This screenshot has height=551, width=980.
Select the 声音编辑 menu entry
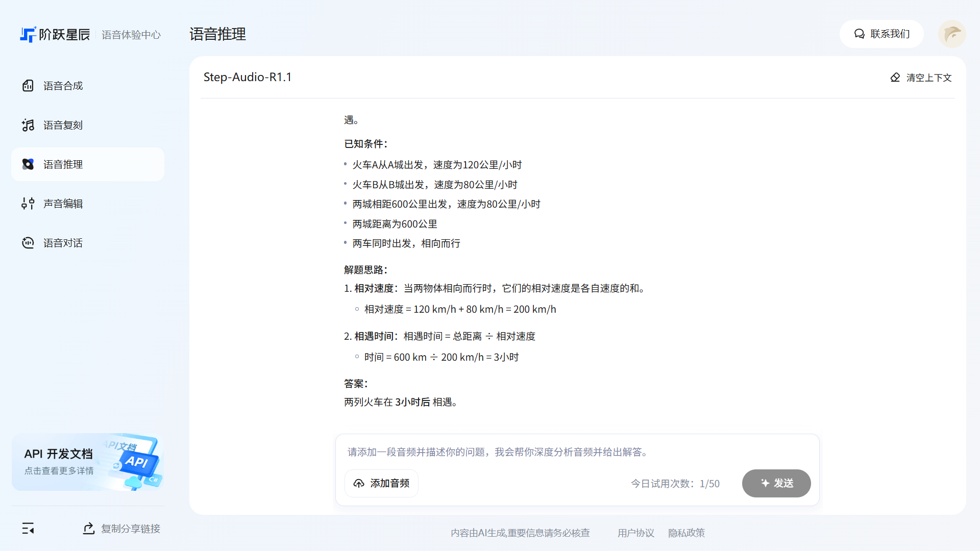[63, 204]
